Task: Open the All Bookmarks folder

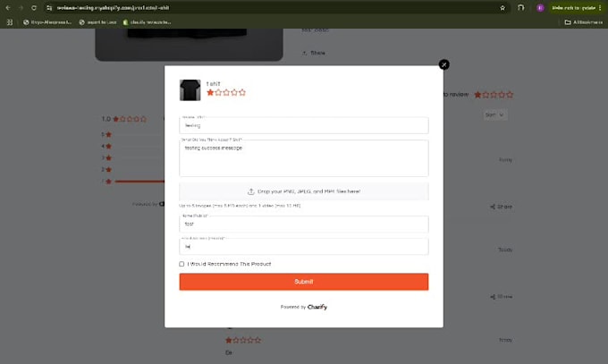Action: click(x=584, y=22)
